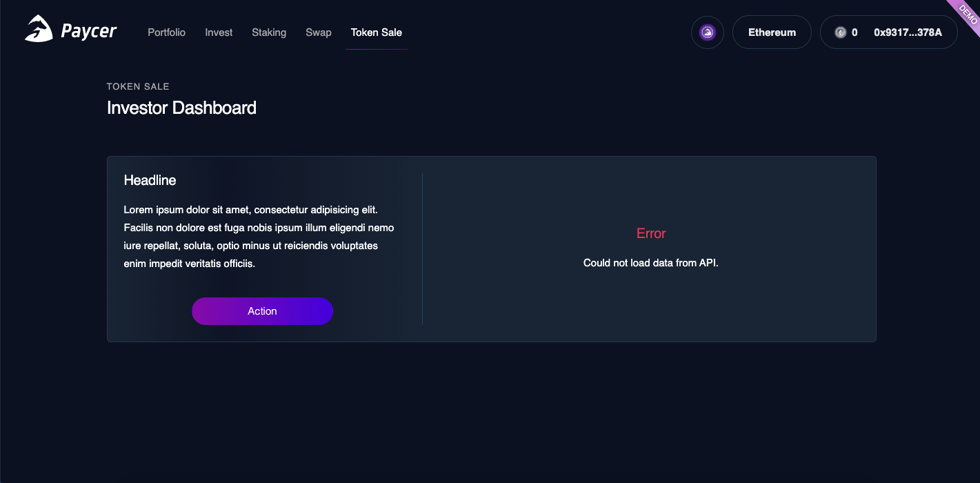Click the Investor Dashboard page title

[x=181, y=108]
